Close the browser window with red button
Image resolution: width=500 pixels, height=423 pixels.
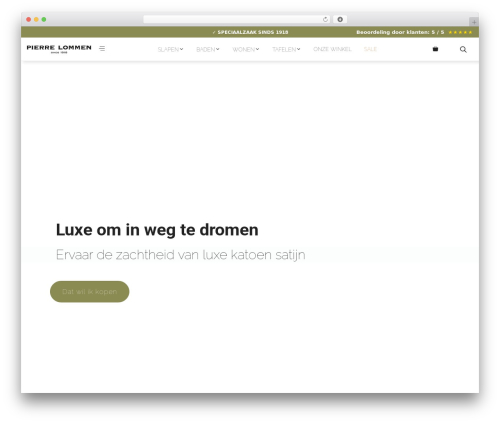tap(29, 20)
